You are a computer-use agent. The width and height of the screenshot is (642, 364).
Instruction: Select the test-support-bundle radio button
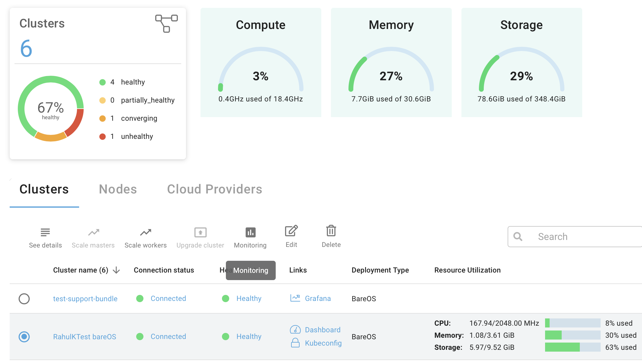point(24,299)
